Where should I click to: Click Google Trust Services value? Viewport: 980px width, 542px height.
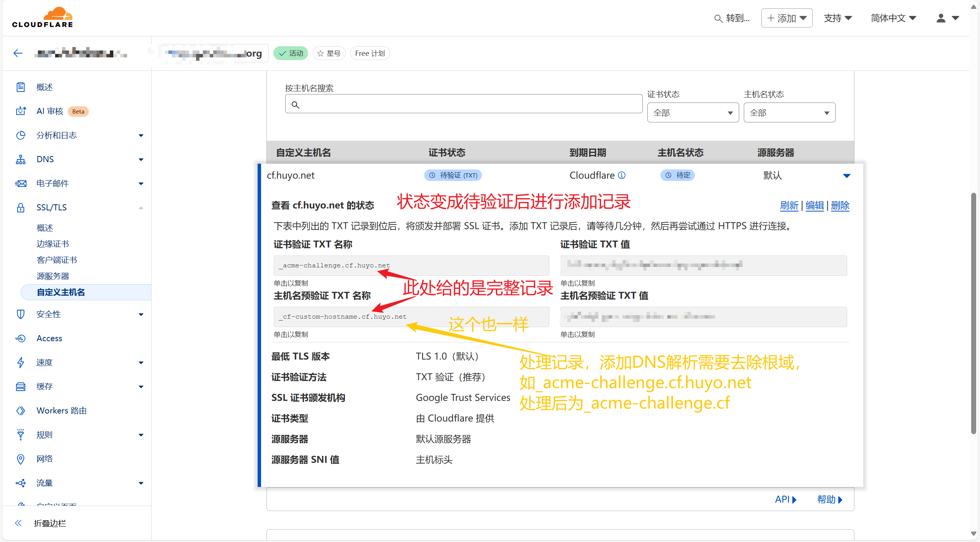coord(463,397)
